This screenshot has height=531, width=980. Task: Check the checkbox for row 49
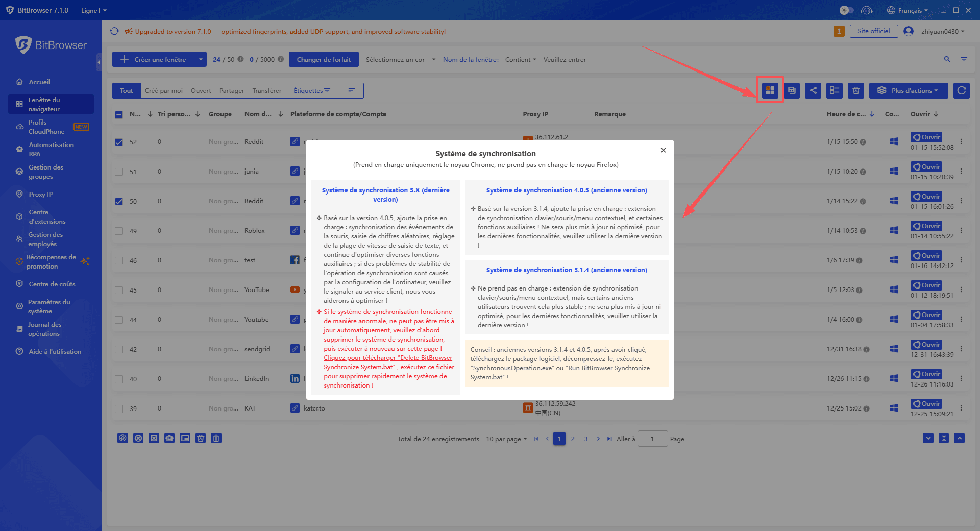point(119,231)
